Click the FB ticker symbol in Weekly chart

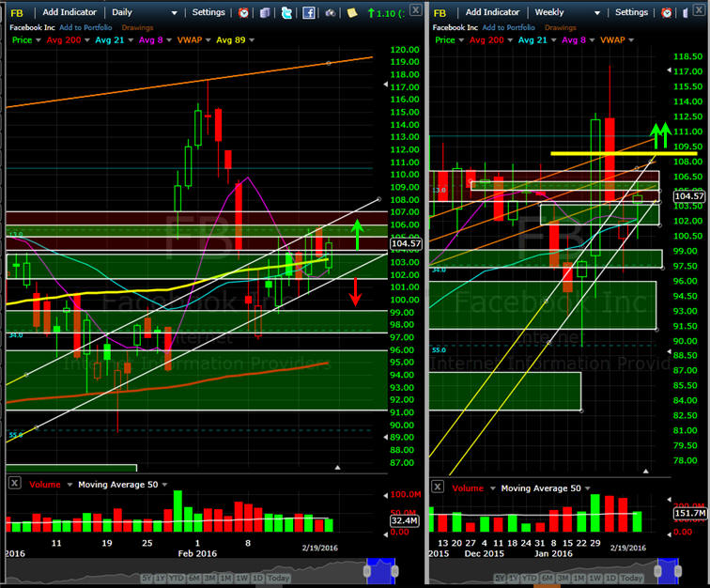(440, 13)
